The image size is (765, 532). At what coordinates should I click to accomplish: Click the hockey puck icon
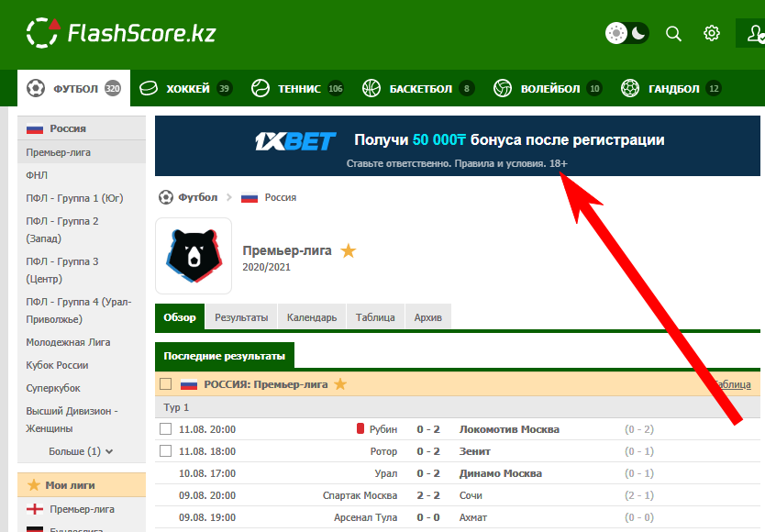(x=149, y=88)
